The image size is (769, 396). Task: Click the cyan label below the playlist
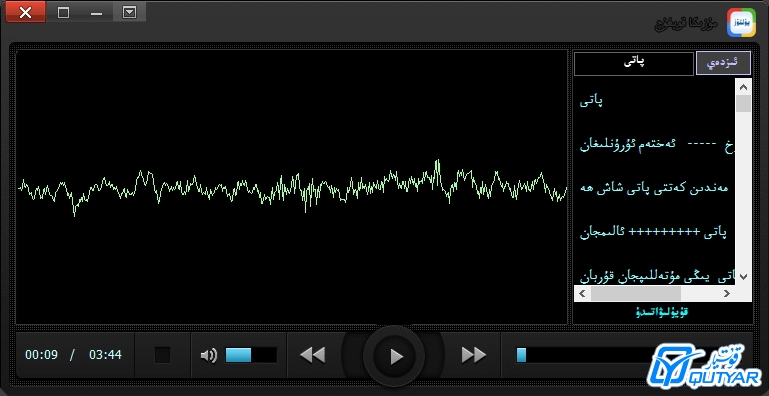pyautogui.click(x=663, y=312)
